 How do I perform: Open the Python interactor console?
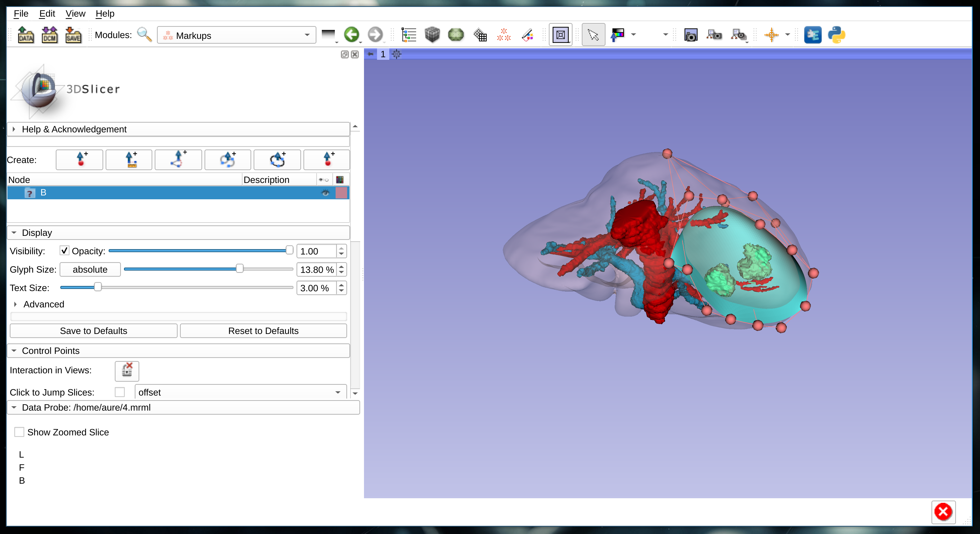coord(837,34)
